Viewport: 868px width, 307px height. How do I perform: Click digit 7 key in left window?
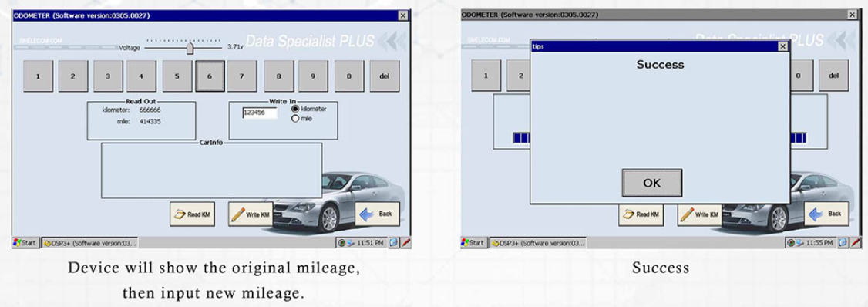242,76
